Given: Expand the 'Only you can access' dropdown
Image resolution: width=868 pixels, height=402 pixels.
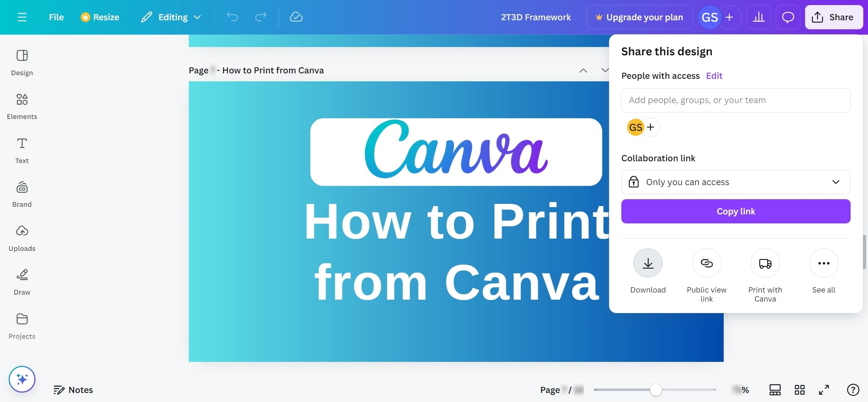Looking at the screenshot, I should (736, 182).
